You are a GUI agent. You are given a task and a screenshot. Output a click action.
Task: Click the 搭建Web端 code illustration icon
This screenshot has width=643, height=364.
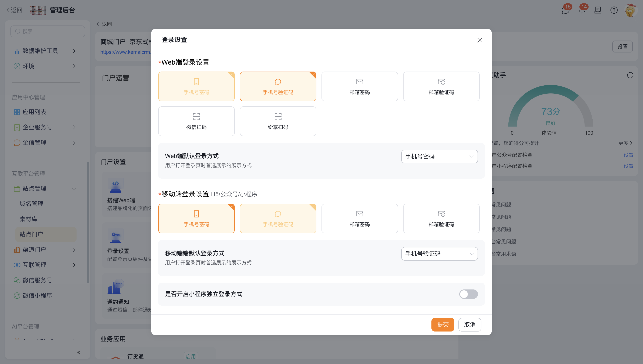click(115, 185)
